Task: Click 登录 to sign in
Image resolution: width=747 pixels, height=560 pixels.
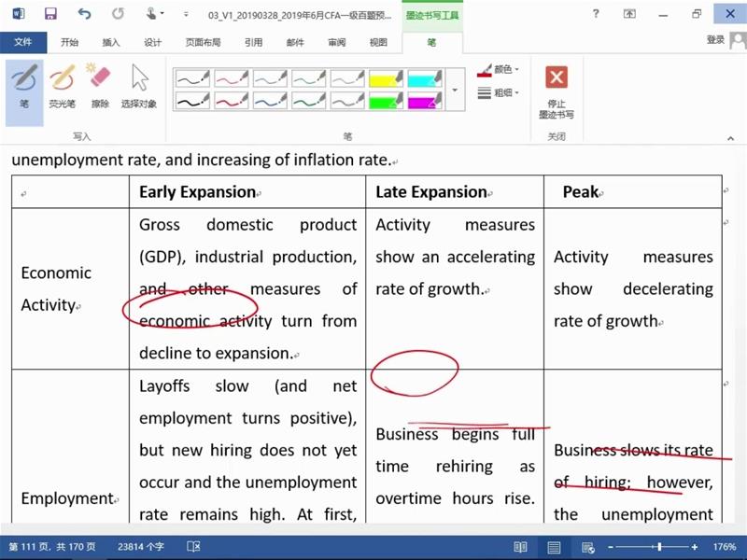Action: pyautogui.click(x=715, y=40)
